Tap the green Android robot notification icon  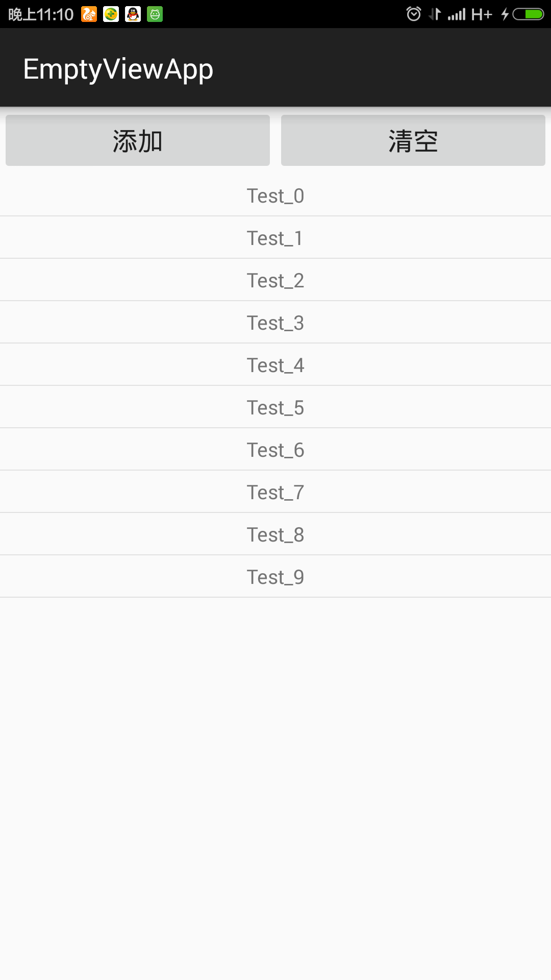pyautogui.click(x=155, y=14)
